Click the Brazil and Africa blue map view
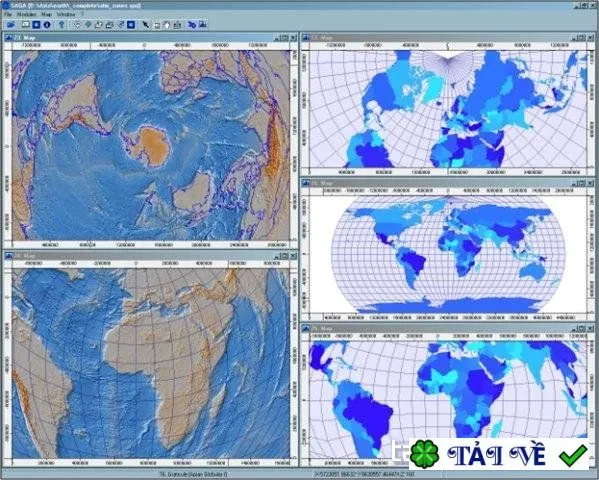Screen dimensions: 599x480 pyautogui.click(x=448, y=399)
